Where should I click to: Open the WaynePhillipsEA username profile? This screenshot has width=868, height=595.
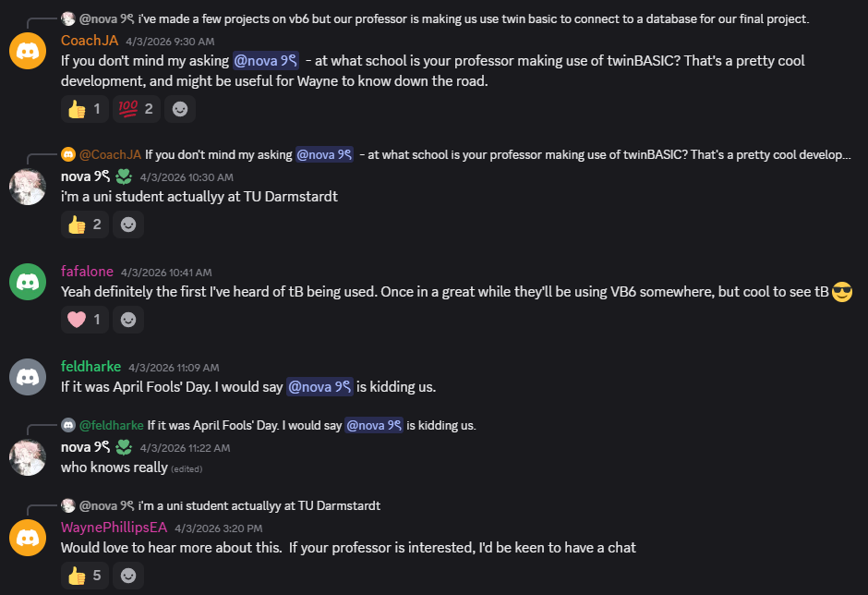(114, 528)
